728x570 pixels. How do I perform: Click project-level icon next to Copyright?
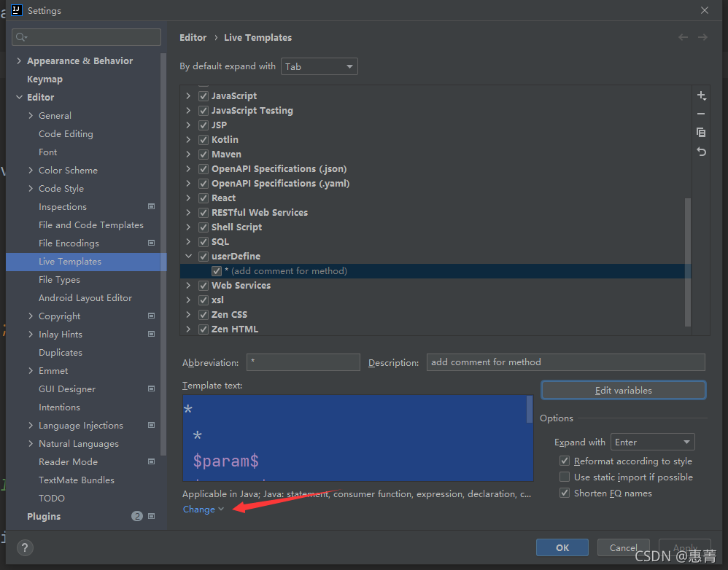click(151, 316)
